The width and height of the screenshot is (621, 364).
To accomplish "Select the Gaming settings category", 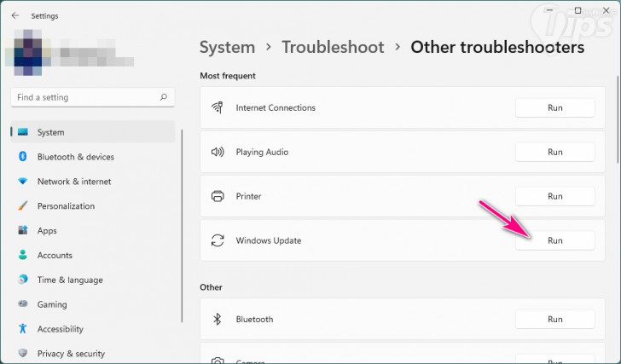I will tap(93, 303).
